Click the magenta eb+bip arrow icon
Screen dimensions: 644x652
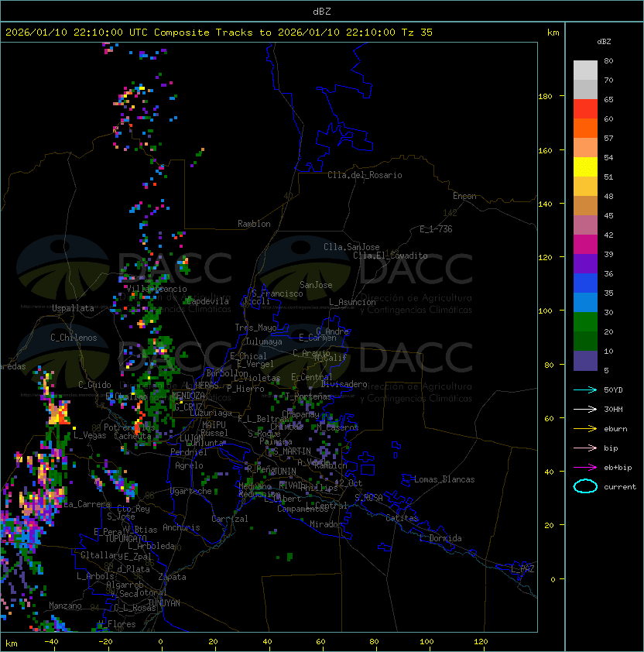pyautogui.click(x=585, y=468)
